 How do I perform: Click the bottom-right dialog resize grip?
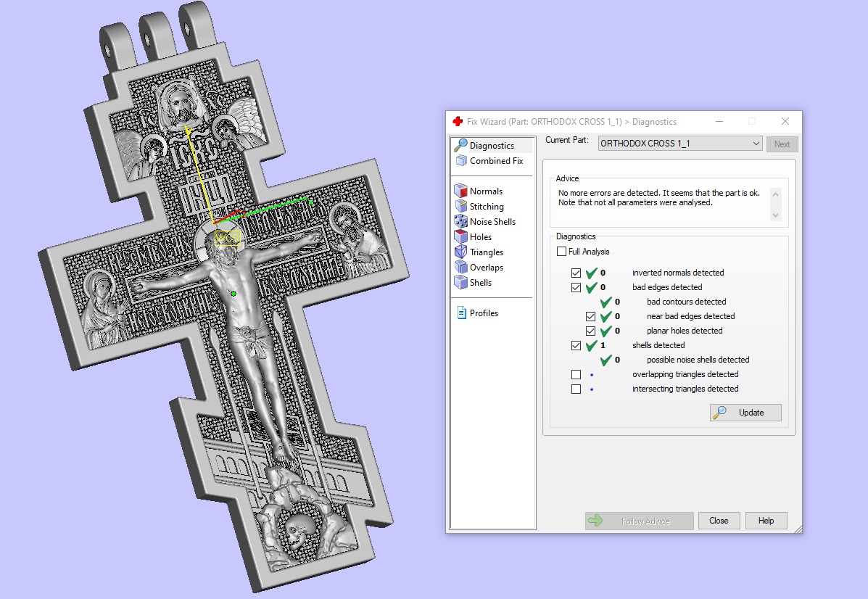tap(797, 529)
